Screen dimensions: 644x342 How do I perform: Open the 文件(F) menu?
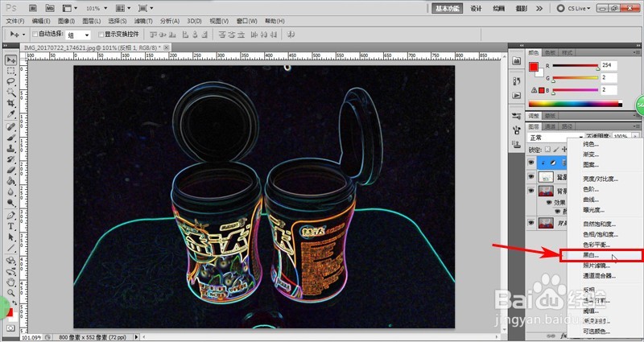[x=15, y=21]
